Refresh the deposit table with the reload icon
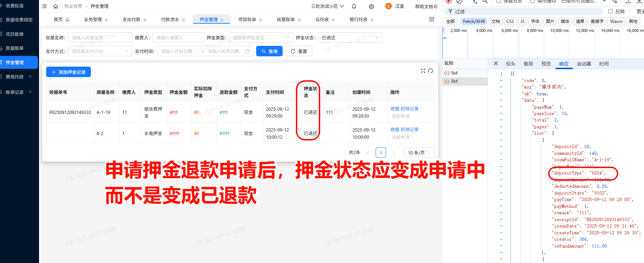This screenshot has height=263, width=644. pyautogui.click(x=431, y=71)
